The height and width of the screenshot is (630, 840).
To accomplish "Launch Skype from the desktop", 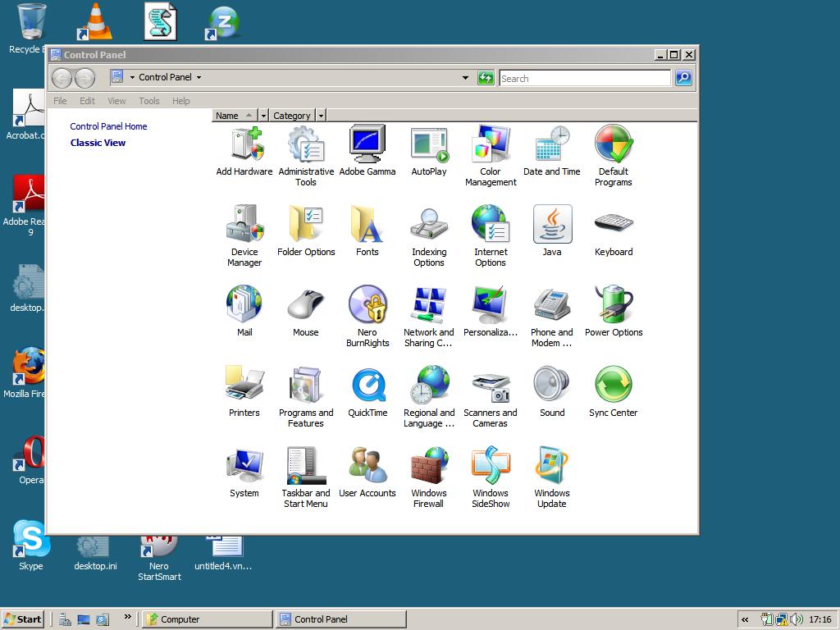I will (x=30, y=541).
